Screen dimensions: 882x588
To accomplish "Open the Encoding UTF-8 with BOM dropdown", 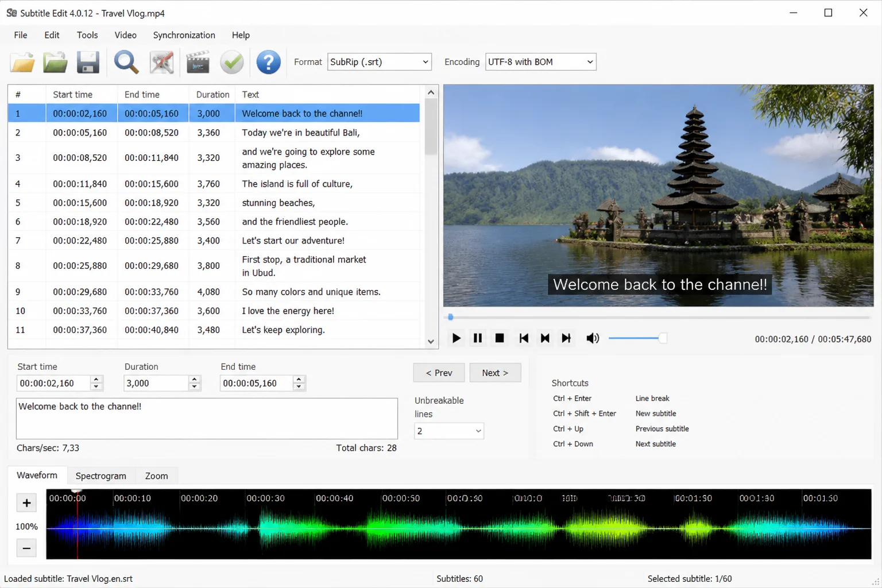I will pos(540,62).
